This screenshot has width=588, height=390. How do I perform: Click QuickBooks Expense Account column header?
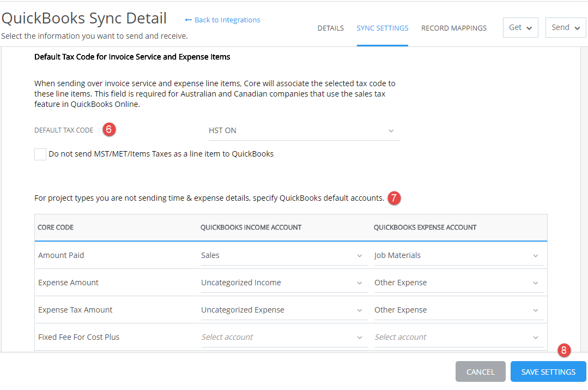pos(425,227)
